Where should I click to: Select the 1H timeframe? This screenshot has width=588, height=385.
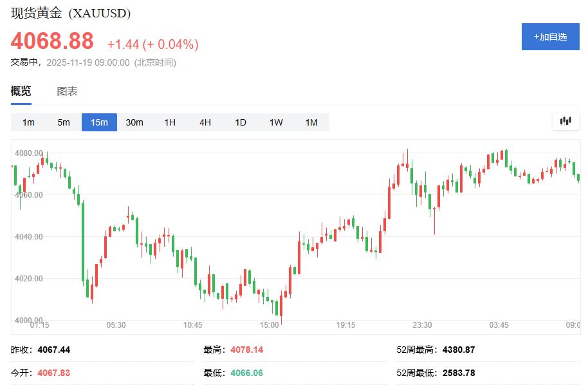coord(169,122)
